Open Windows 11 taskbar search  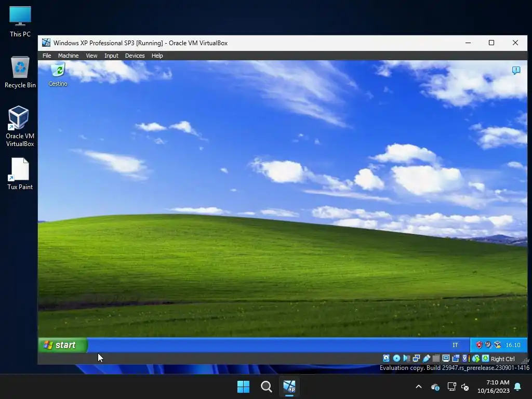267,387
